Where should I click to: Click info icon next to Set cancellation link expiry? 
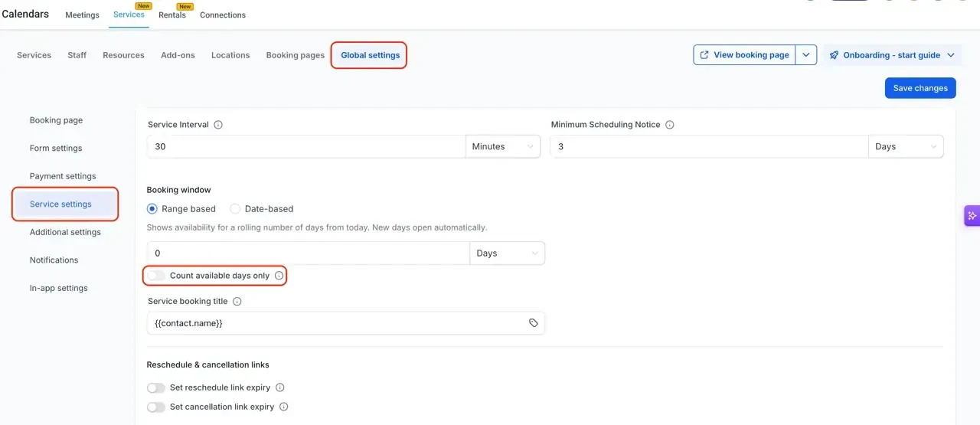coord(284,407)
